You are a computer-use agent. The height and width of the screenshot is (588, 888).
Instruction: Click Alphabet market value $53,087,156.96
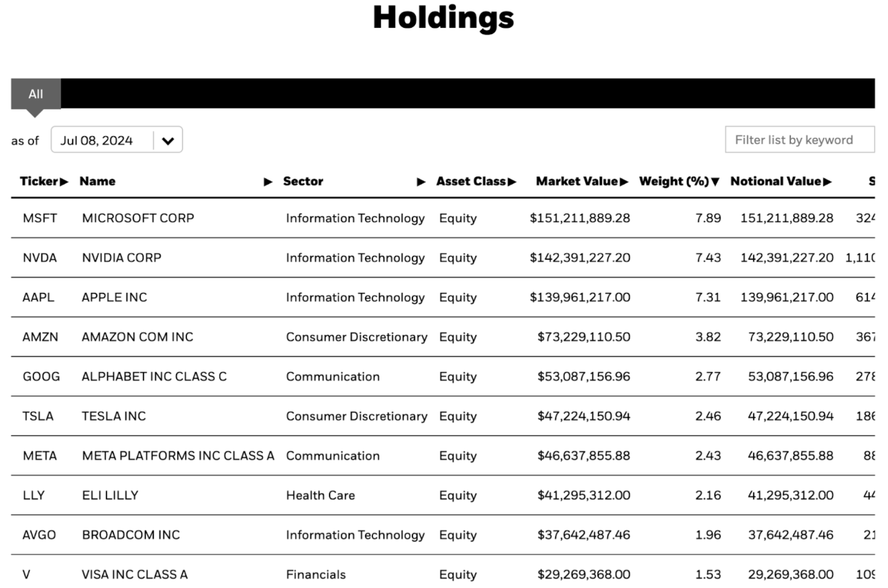pyautogui.click(x=584, y=377)
